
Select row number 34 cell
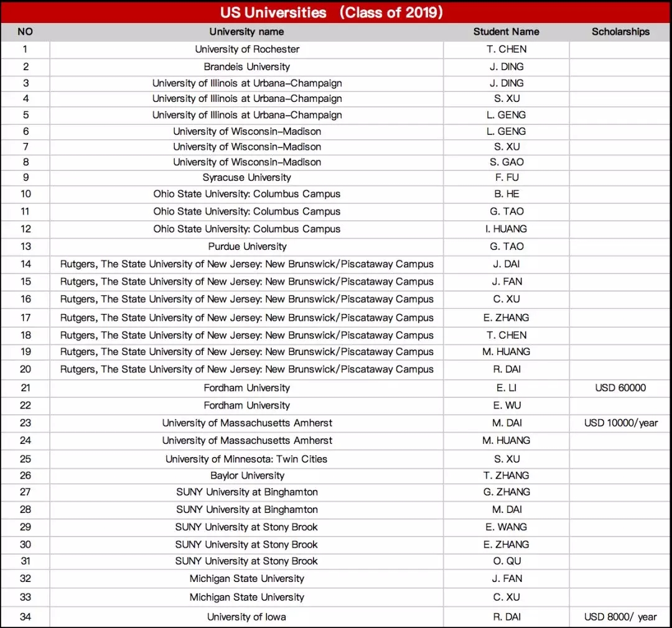pyautogui.click(x=26, y=617)
